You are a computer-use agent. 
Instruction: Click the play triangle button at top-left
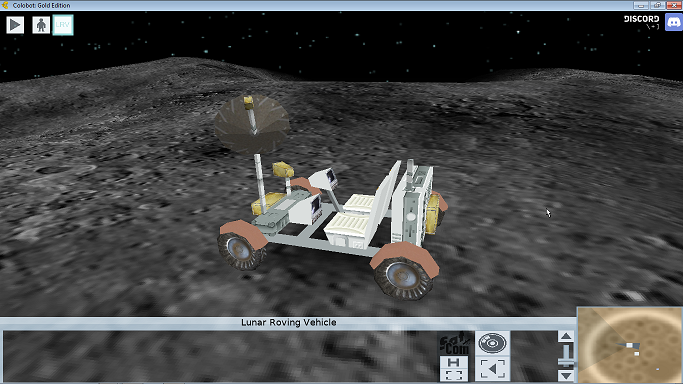15,25
